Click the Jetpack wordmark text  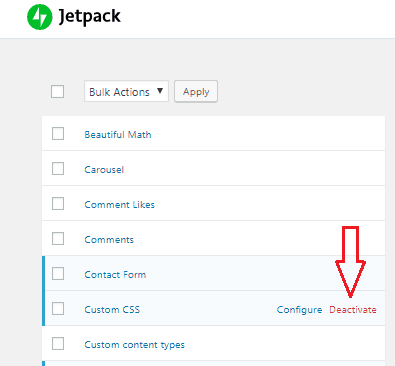click(90, 16)
